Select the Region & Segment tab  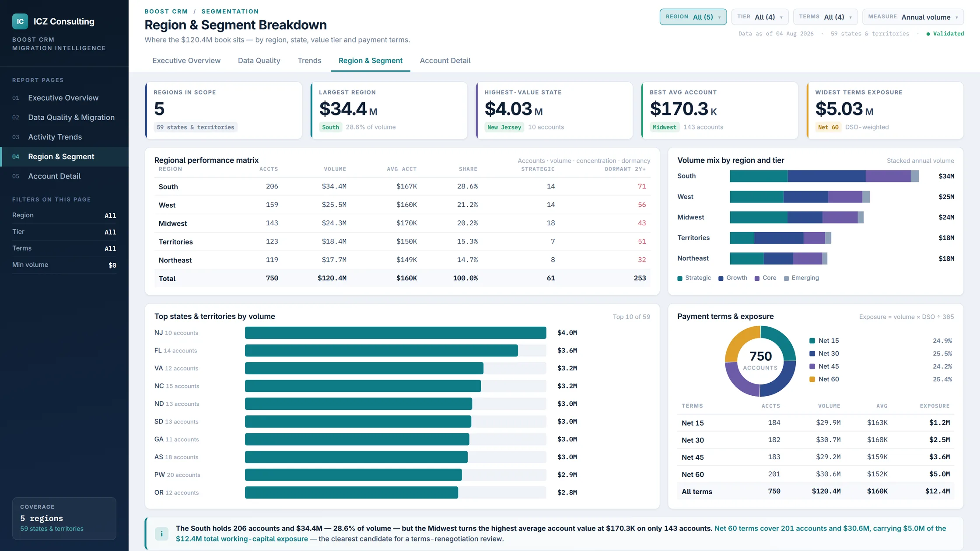[370, 61]
